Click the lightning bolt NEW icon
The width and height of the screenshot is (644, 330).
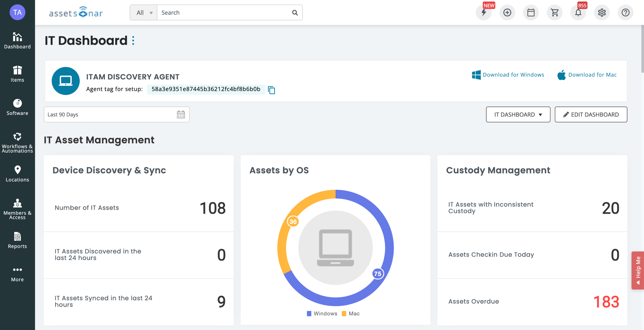click(x=484, y=13)
